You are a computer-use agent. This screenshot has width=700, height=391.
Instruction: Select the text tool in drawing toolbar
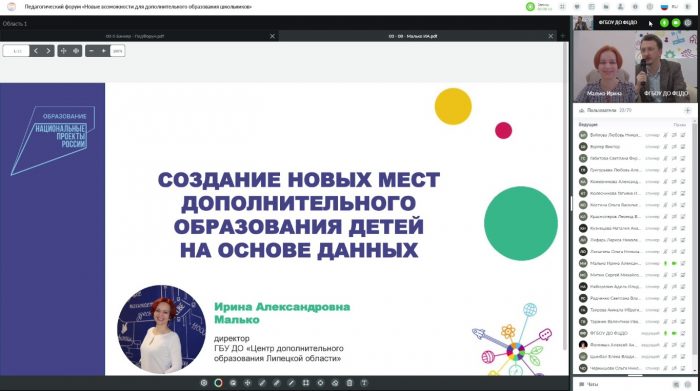click(x=364, y=383)
